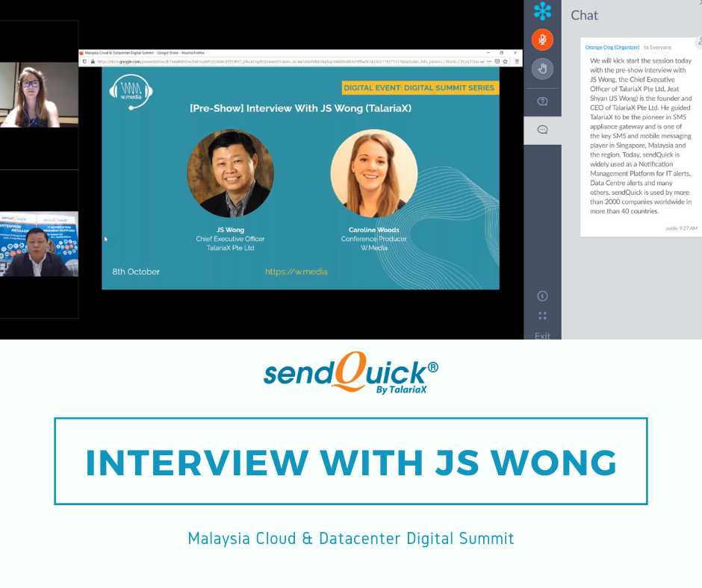Click the blue snowflake webinar logo

coord(542,11)
